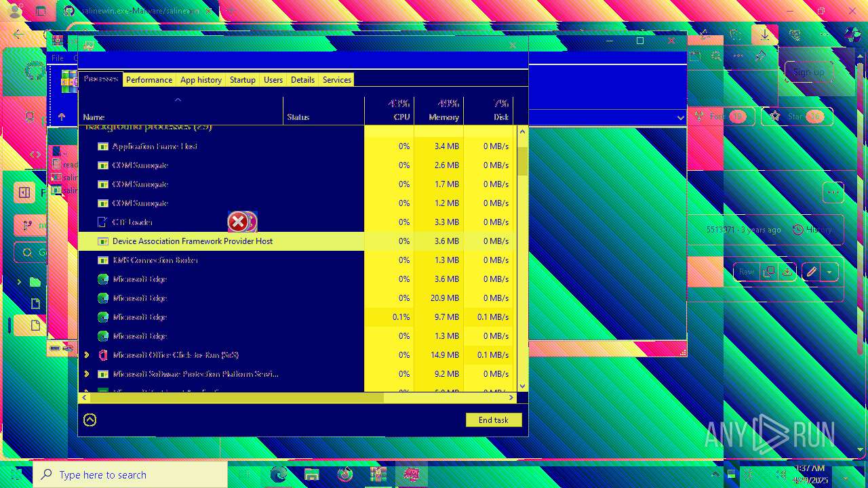868x488 pixels.
Task: Click the Task Manager taskbar icon
Action: tap(411, 474)
